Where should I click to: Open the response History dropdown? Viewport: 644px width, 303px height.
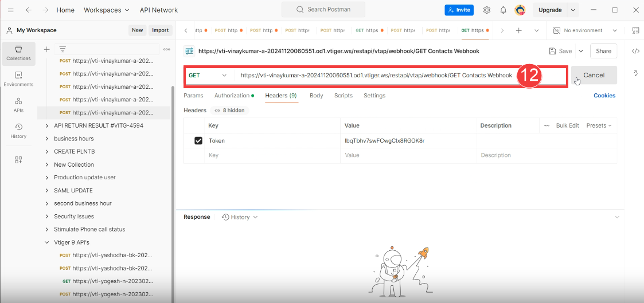pyautogui.click(x=240, y=217)
